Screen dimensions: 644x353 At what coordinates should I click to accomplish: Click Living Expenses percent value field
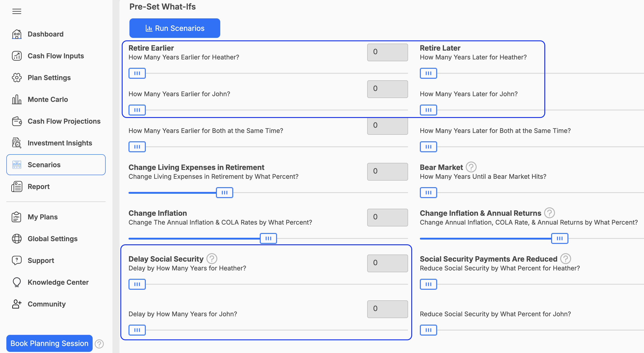tap(387, 172)
